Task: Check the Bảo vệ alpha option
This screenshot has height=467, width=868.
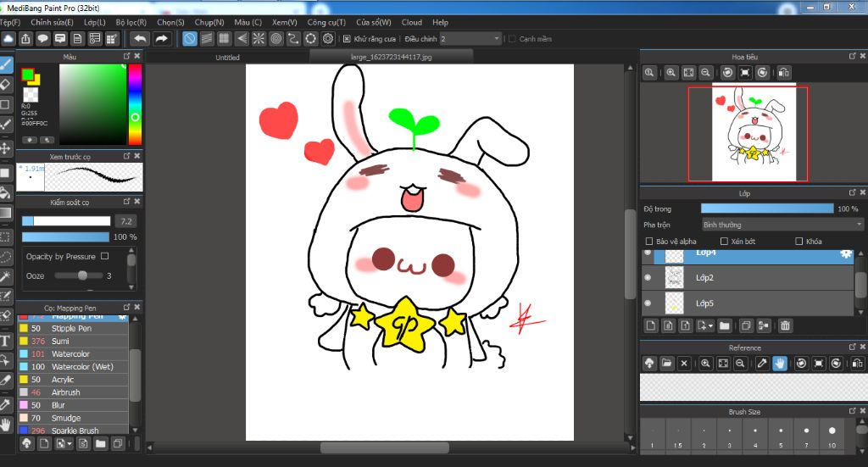Action: click(x=649, y=242)
